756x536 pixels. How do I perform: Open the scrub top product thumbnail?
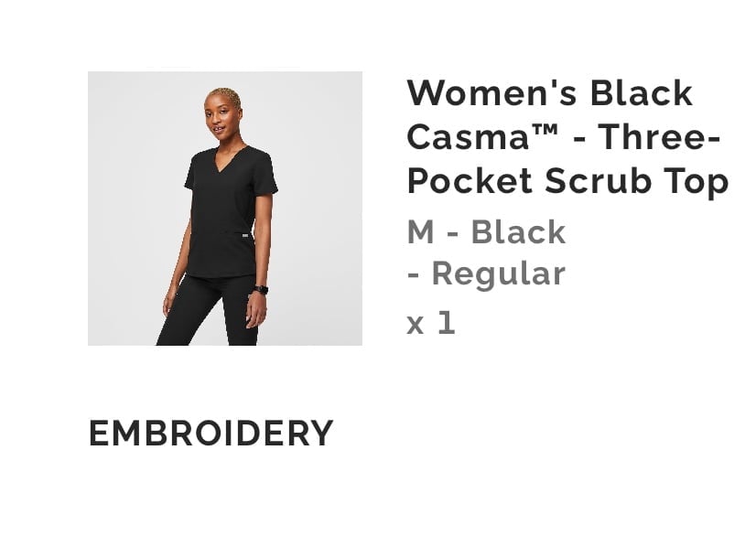(x=224, y=209)
